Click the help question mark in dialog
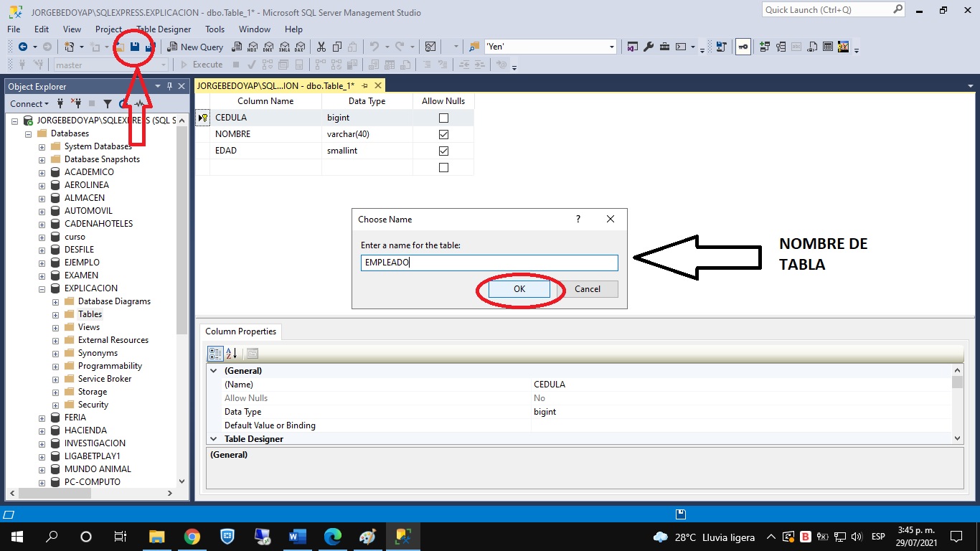This screenshot has width=980, height=551. pos(578,219)
